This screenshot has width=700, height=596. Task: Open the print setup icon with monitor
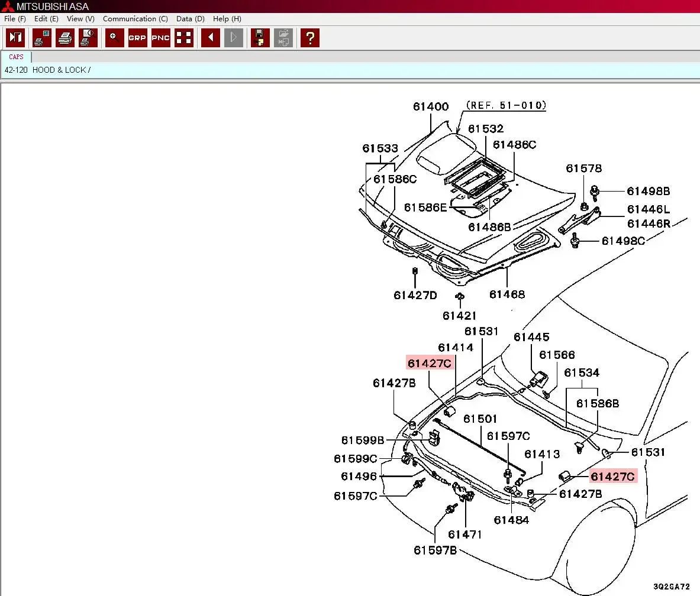41,38
